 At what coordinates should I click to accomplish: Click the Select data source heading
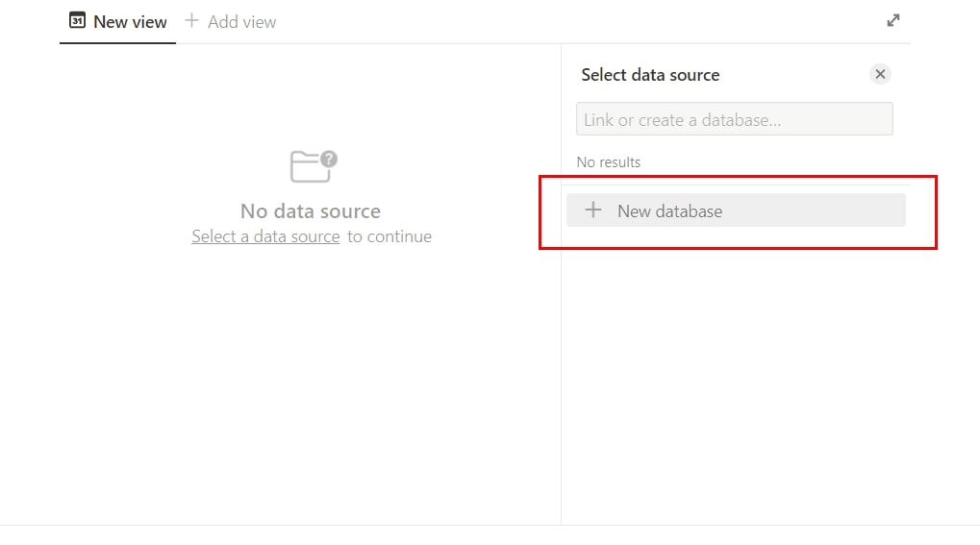tap(650, 75)
